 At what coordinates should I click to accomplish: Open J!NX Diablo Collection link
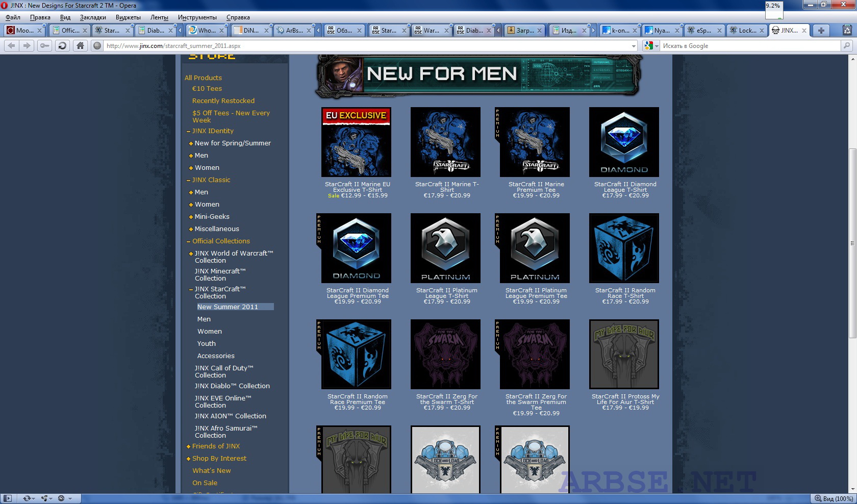coord(232,386)
